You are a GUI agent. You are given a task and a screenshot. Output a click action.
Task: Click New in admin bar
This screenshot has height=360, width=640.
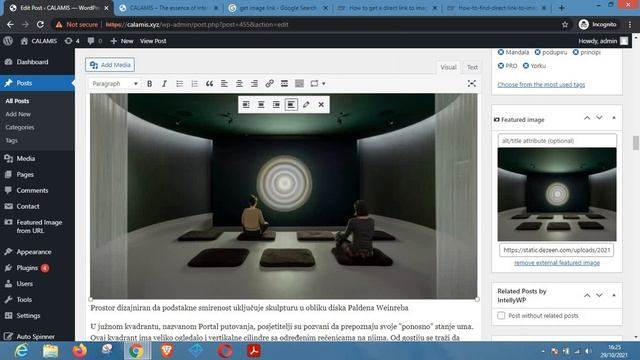(122, 41)
